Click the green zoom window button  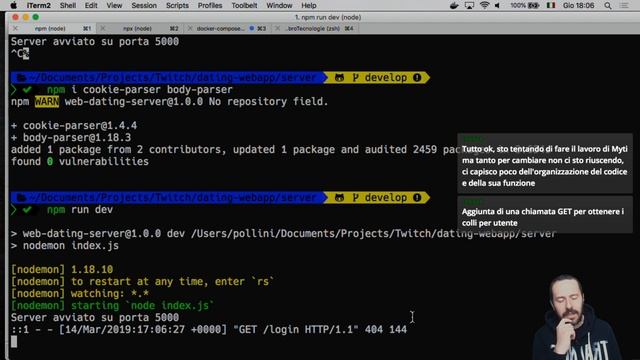tap(36, 17)
